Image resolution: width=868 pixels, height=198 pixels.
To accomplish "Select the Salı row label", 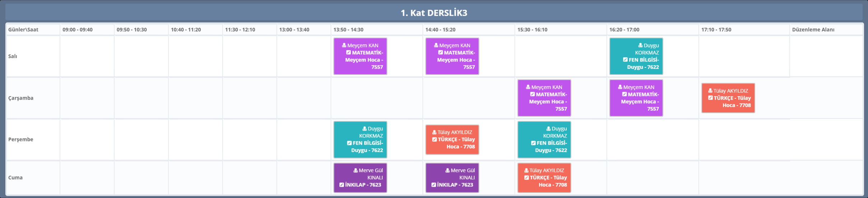I will (x=13, y=56).
